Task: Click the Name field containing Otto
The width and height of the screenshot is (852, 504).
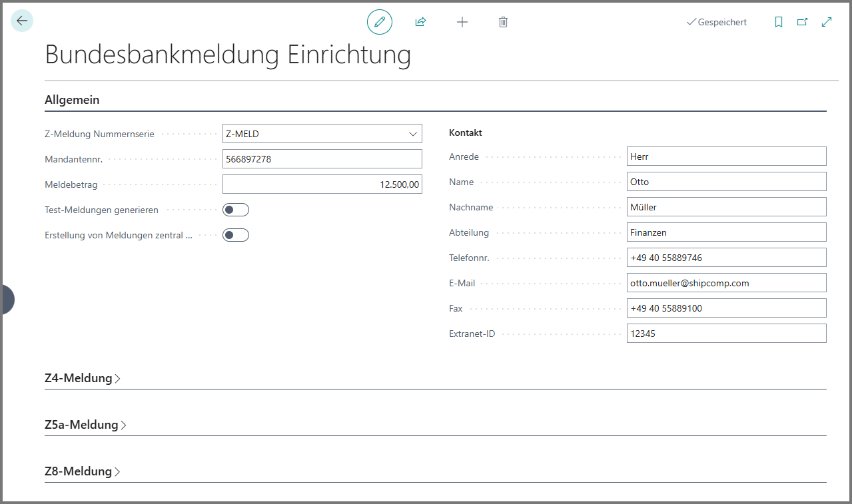Action: click(726, 182)
